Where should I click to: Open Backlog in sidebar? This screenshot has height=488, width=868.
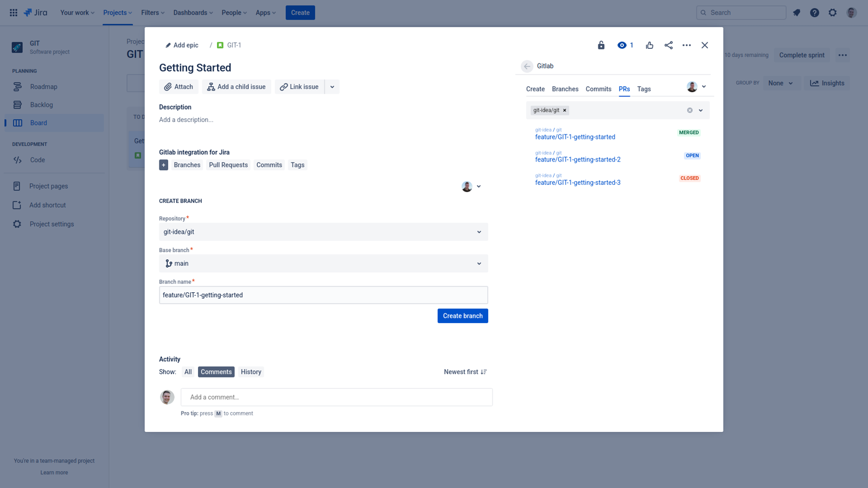(54, 105)
